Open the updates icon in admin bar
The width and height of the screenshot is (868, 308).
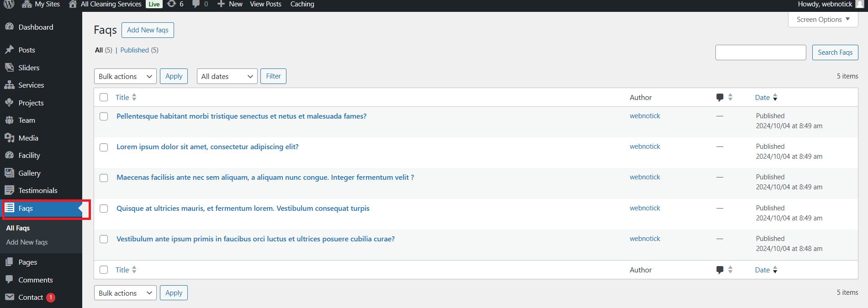172,4
